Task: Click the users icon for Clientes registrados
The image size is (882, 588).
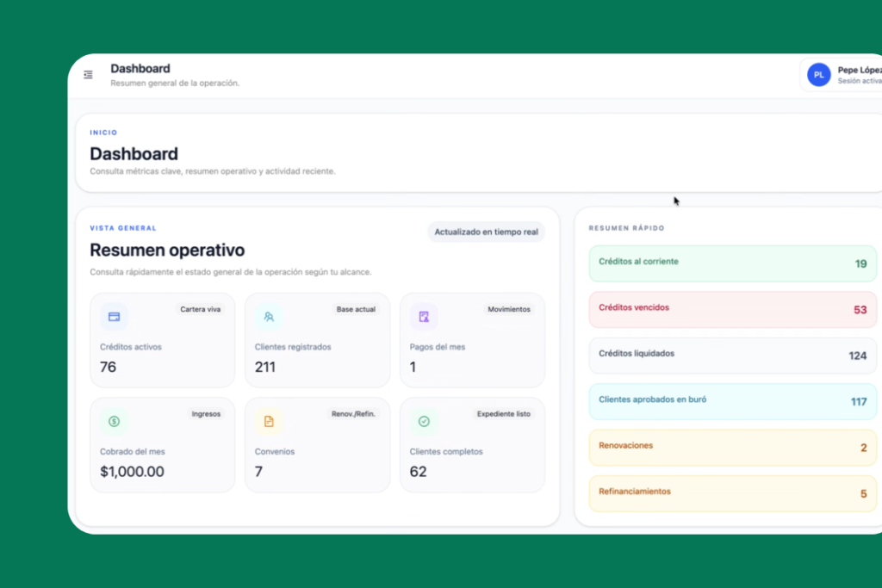Action: click(x=269, y=317)
